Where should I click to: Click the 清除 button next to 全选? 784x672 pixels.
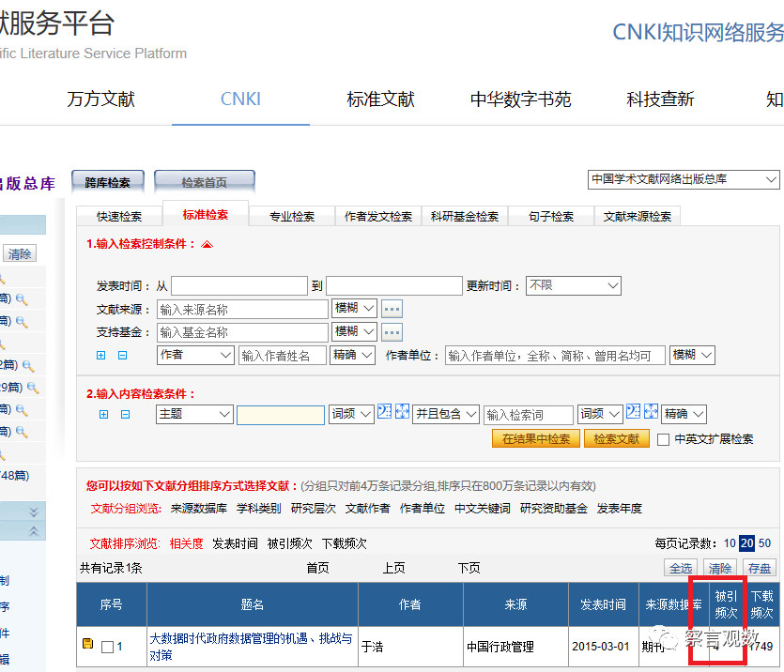click(x=720, y=568)
